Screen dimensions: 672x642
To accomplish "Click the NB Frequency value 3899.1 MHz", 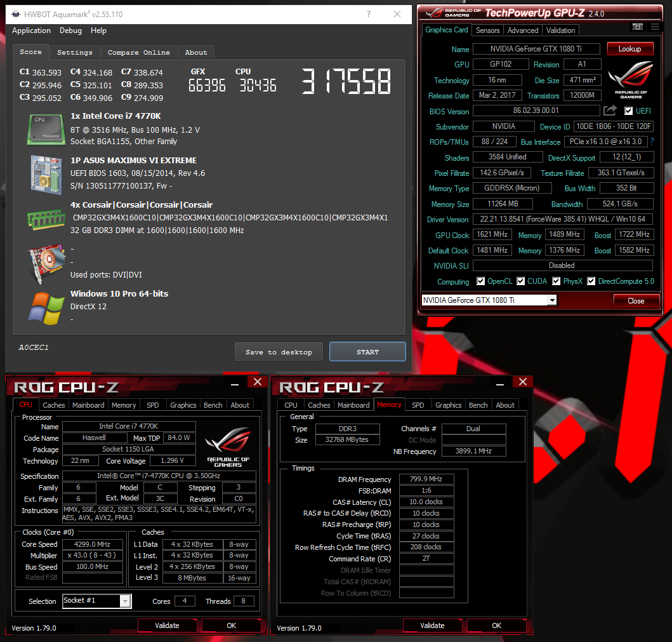I will pos(473,451).
